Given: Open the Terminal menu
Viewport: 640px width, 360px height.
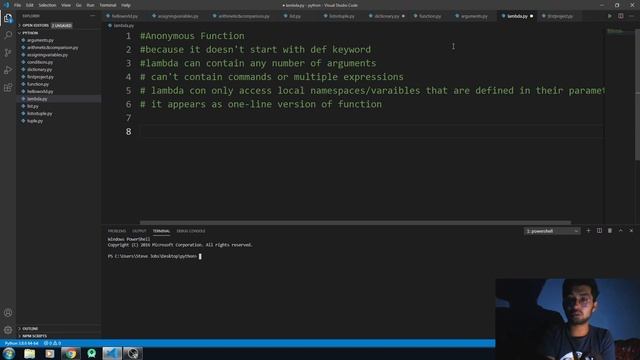Looking at the screenshot, I should click(x=108, y=5).
